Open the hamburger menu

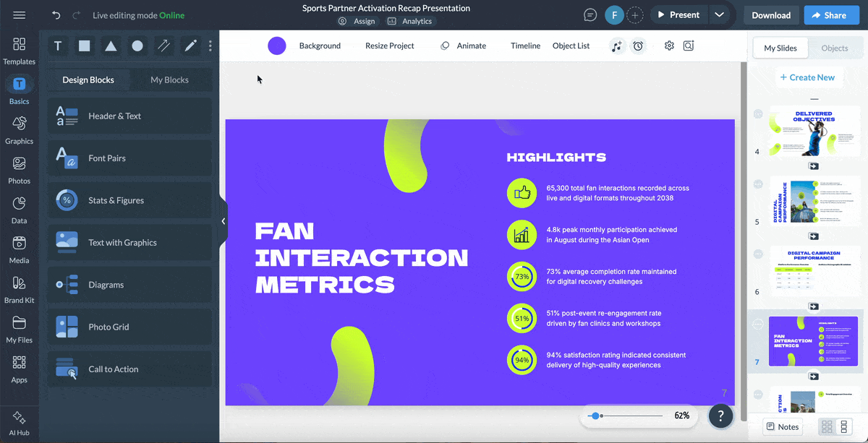coord(20,14)
